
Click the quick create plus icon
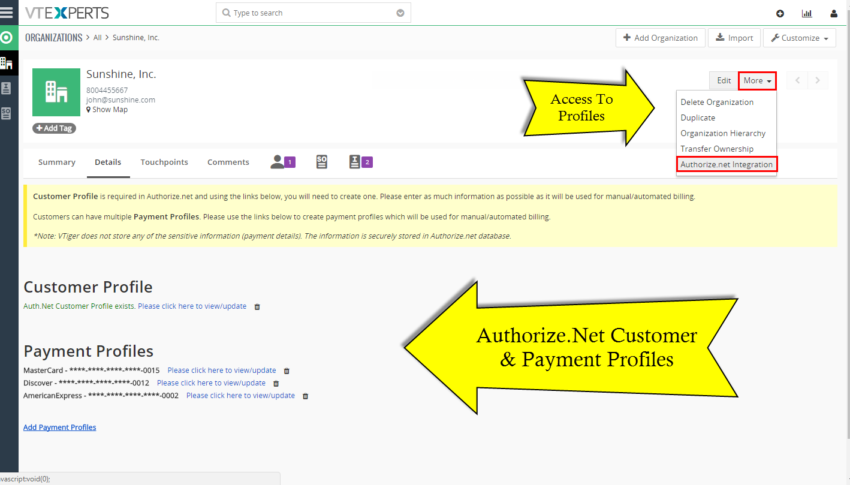point(780,14)
